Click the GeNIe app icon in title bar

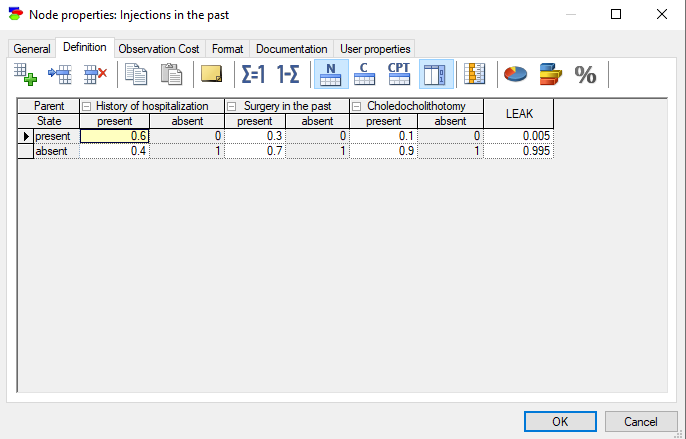point(16,14)
